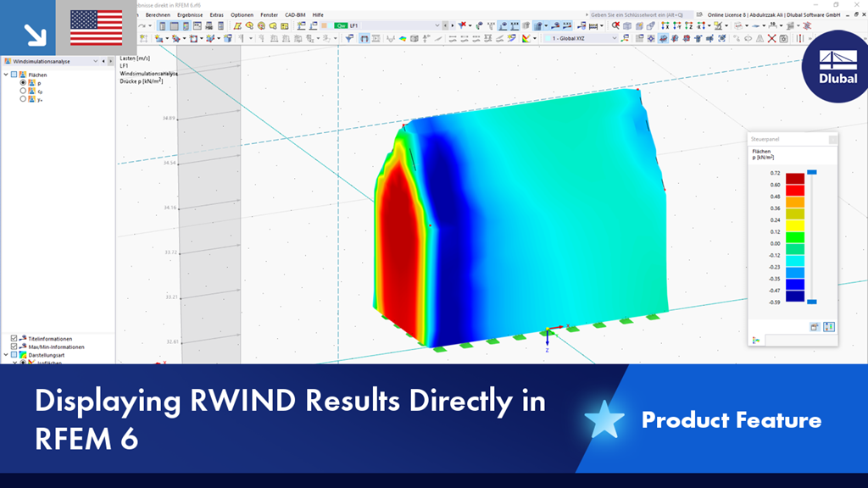Expand the Darstellungsart tree entry
868x488 pixels.
(x=6, y=354)
